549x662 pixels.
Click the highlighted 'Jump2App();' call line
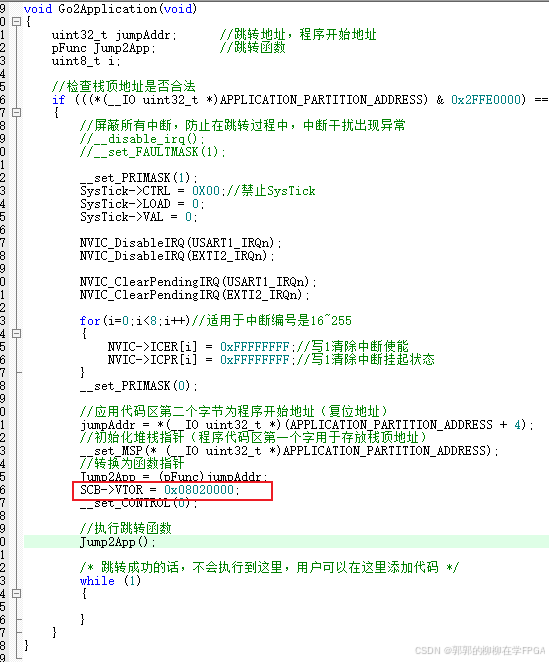tap(117, 542)
